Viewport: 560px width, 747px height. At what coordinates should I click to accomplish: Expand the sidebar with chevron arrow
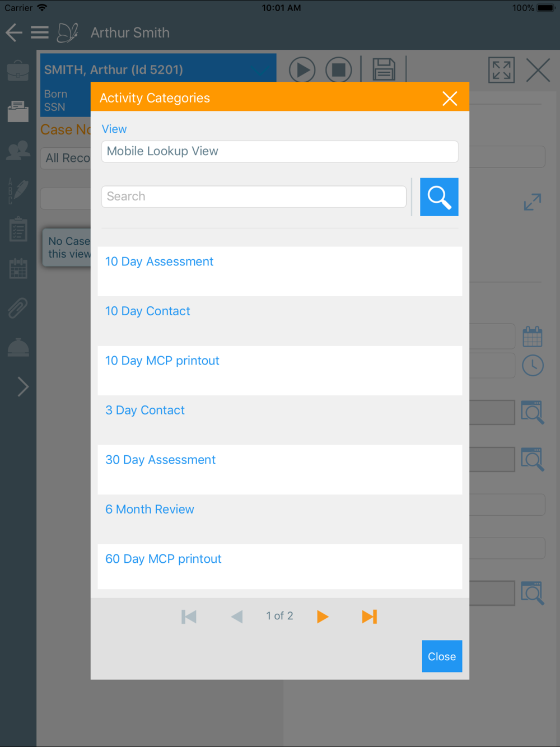click(23, 386)
